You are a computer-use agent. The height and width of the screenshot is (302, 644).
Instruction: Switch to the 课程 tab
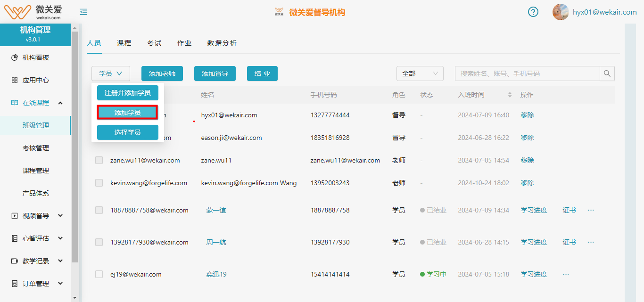coord(124,43)
